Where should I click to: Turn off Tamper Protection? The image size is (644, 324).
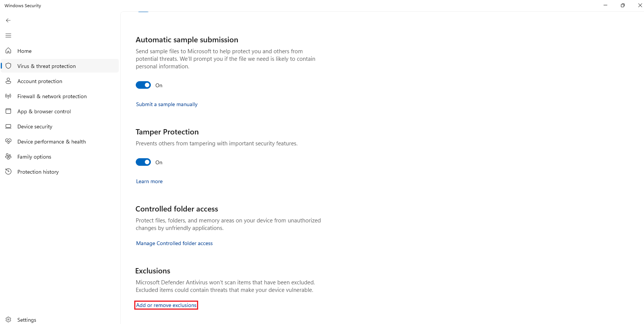coord(143,162)
